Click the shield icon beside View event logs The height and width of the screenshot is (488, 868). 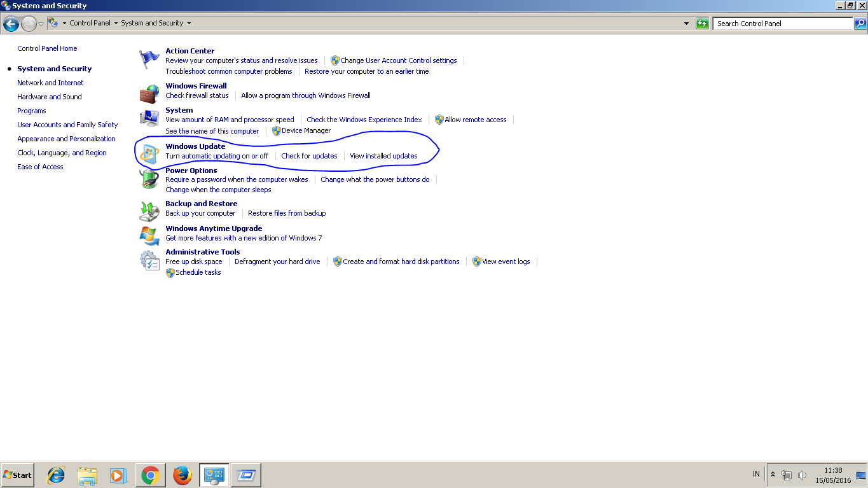pos(477,261)
